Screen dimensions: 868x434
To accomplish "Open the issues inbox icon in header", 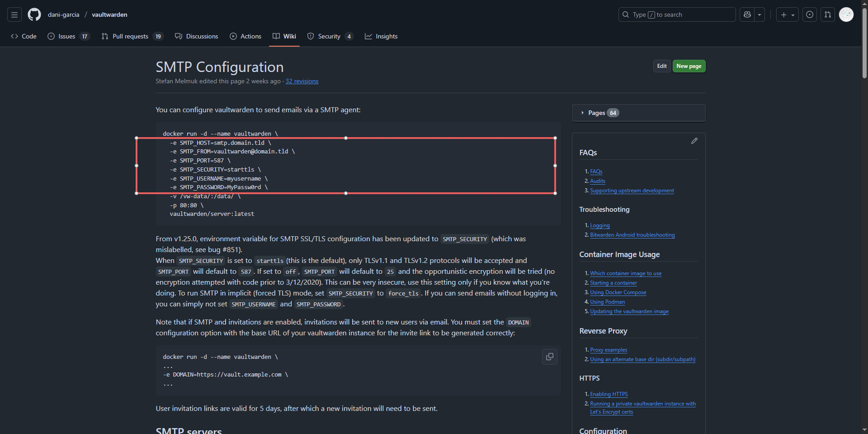I will pyautogui.click(x=809, y=14).
